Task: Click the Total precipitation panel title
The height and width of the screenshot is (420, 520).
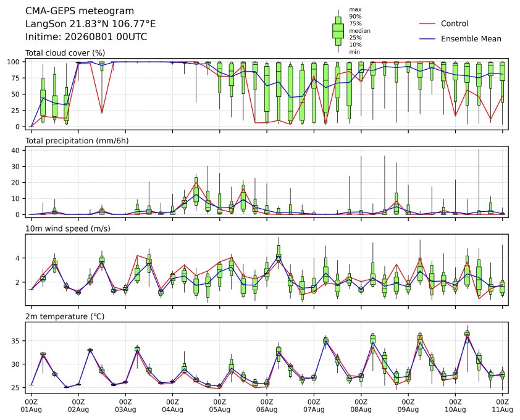Action: click(x=77, y=141)
